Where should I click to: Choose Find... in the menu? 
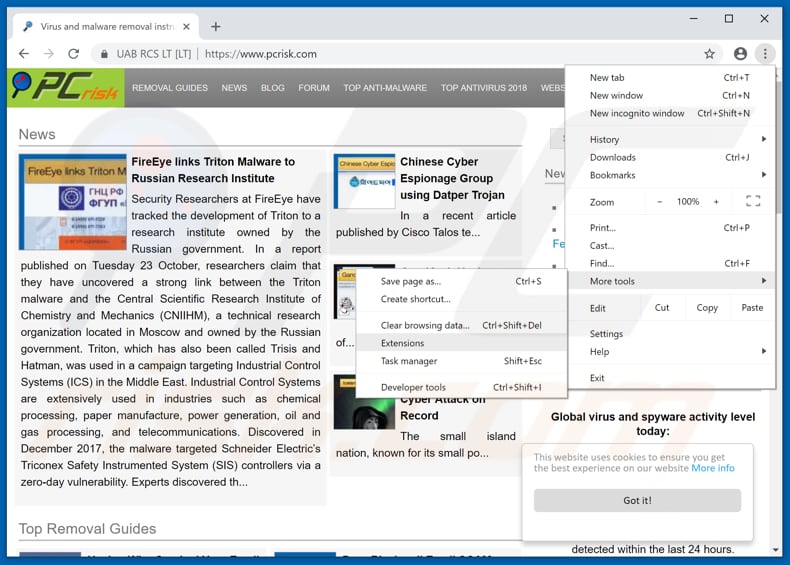coord(671,263)
